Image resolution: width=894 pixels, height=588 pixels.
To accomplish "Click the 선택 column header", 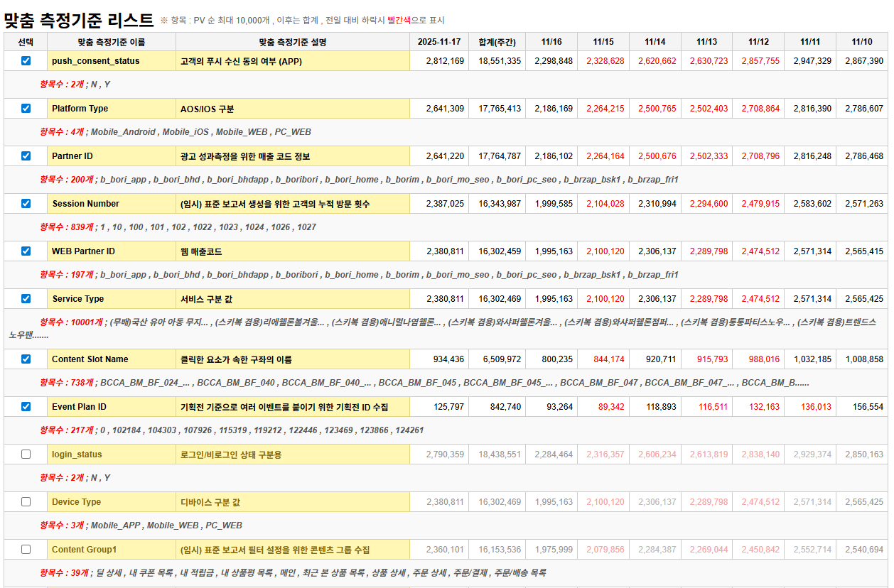I will click(26, 42).
